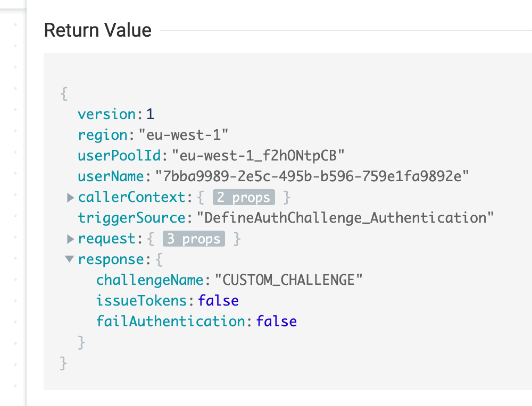
Task: Click the userName key
Action: pos(111,176)
